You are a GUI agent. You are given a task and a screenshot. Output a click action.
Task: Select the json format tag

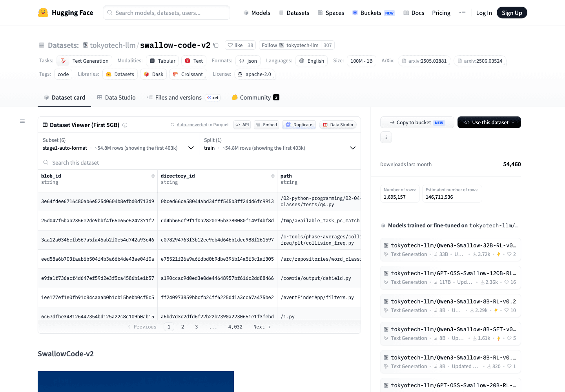248,61
